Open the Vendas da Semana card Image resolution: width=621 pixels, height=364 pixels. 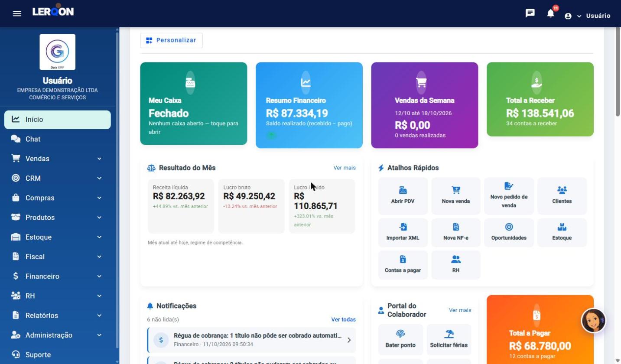(x=425, y=105)
